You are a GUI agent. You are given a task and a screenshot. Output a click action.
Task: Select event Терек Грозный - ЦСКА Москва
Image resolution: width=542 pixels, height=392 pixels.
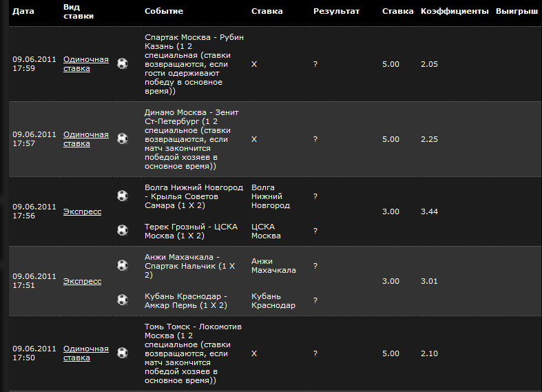(191, 231)
